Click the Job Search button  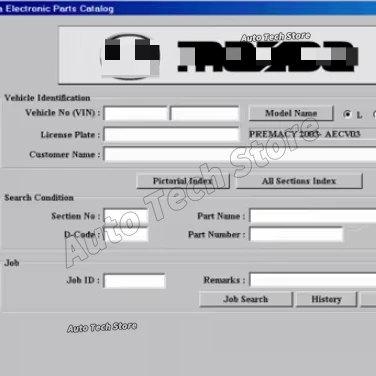click(x=246, y=299)
